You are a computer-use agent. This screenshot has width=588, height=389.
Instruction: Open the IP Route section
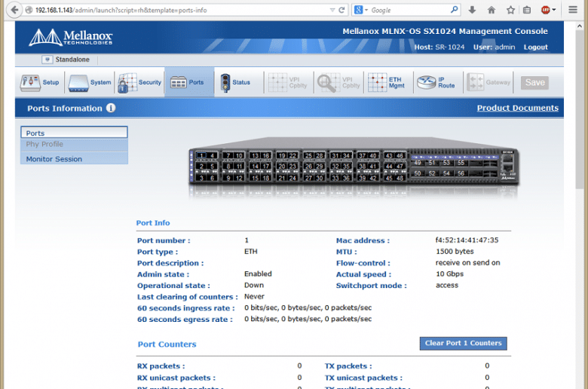(436, 82)
